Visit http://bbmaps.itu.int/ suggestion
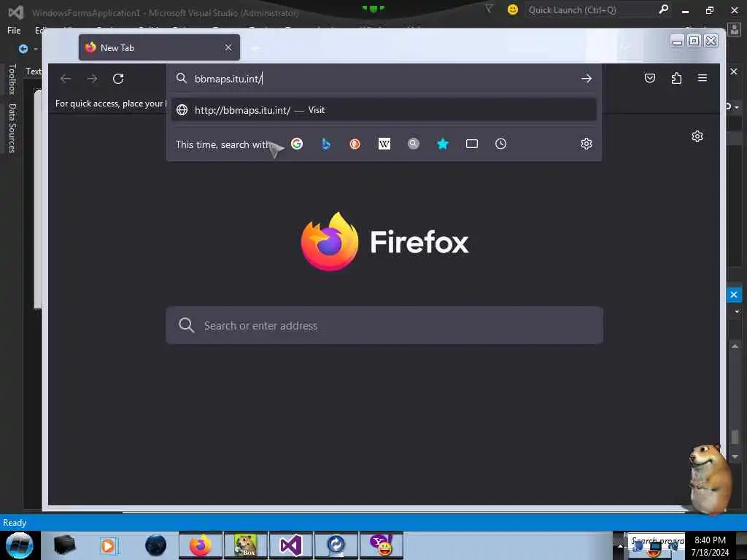 click(384, 110)
